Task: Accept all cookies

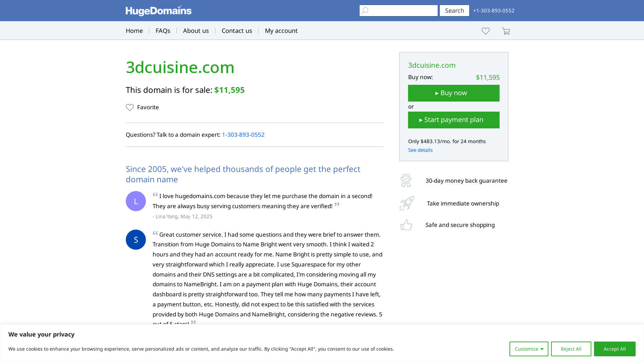Action: click(614, 349)
